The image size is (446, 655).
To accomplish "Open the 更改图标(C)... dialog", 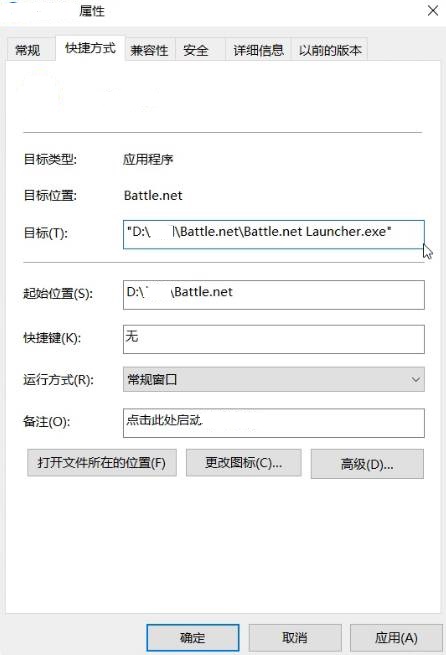I will point(243,463).
